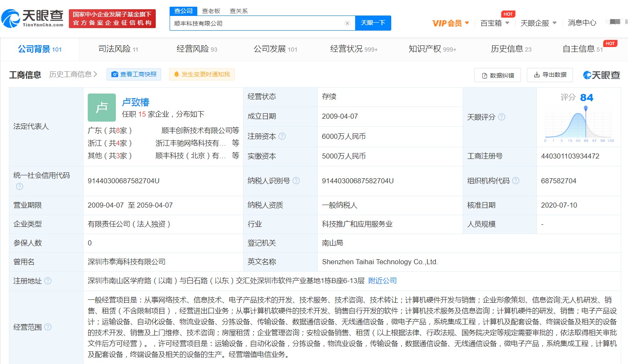Click the help icon next to 注册地址
The width and height of the screenshot is (628, 364).
point(48,281)
